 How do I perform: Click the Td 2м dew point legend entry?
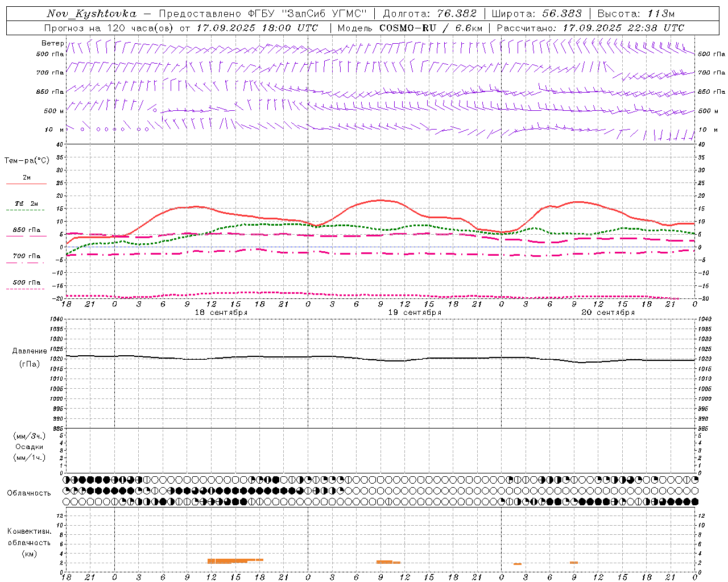27,203
